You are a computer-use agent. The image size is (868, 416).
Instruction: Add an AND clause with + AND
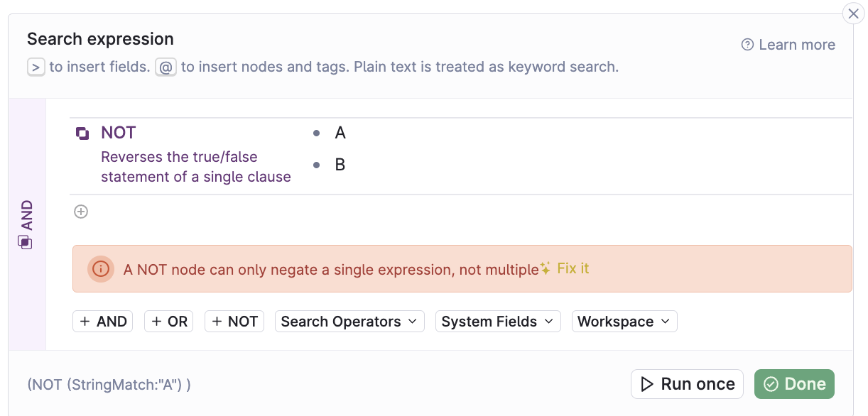tap(103, 322)
